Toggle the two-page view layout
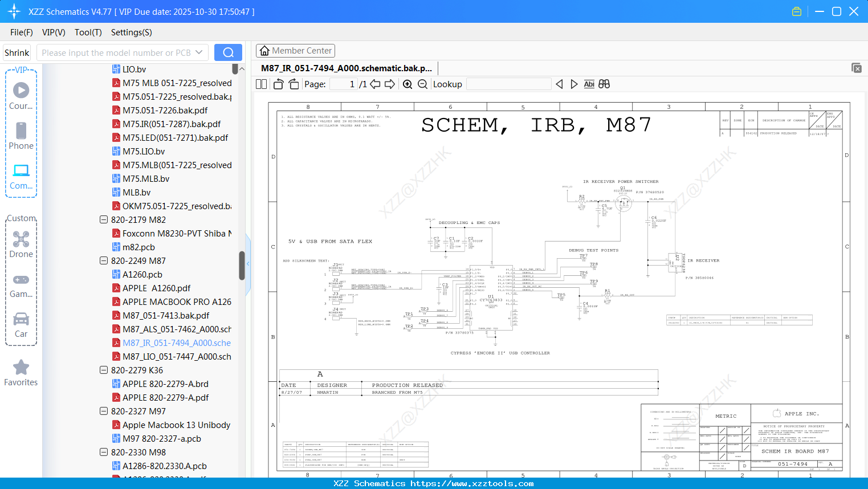The width and height of the screenshot is (868, 489). point(262,84)
